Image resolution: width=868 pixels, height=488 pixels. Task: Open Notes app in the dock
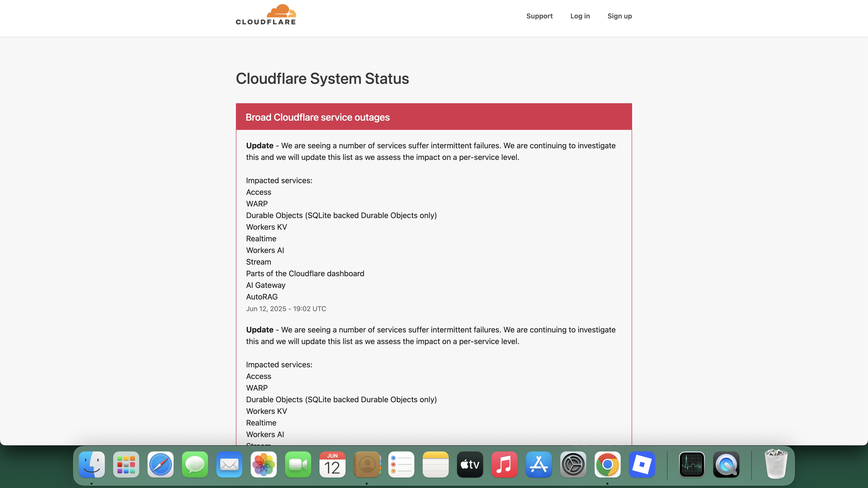click(435, 464)
